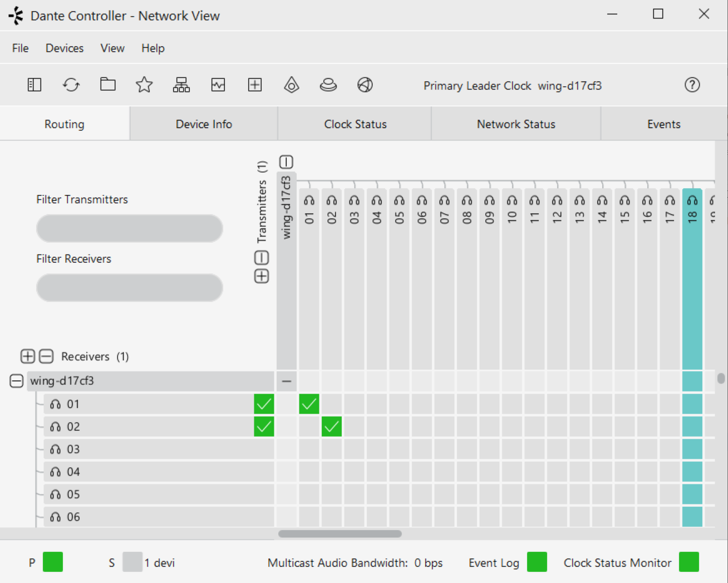
Task: Collapse wing-d17cf3 transmitter channels column
Action: 286,162
